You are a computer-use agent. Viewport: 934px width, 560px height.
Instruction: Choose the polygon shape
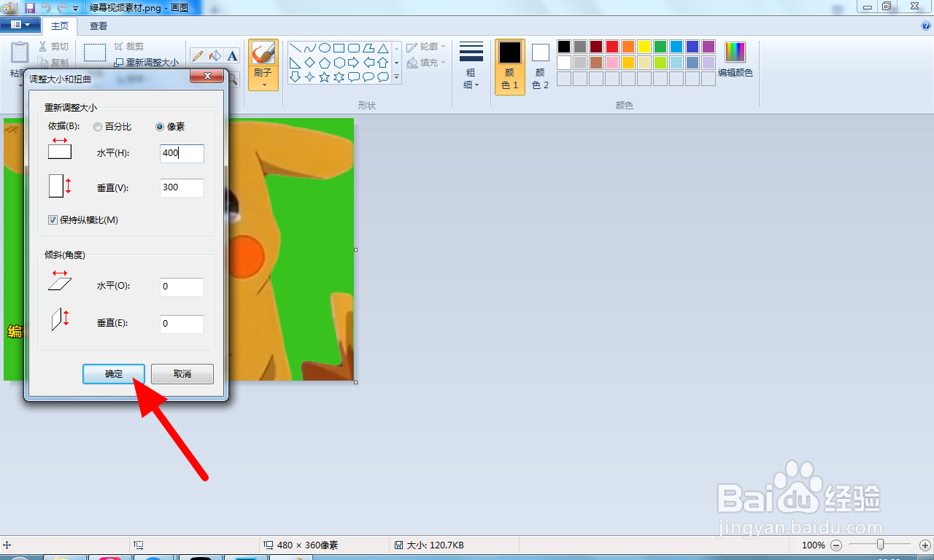pos(368,48)
